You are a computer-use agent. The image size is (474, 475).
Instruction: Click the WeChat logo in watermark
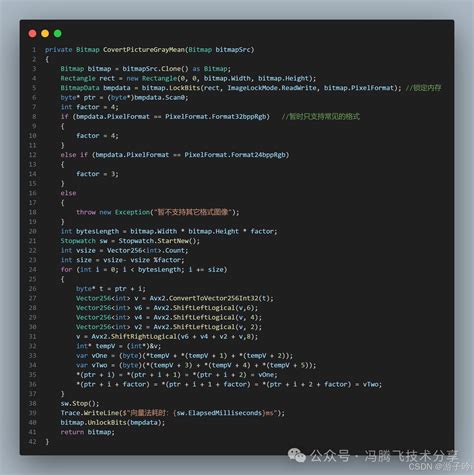pos(297,455)
